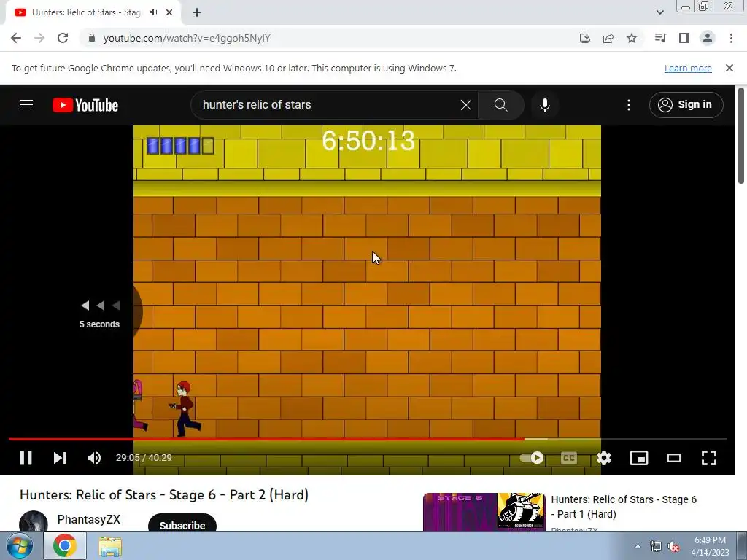Screen dimensions: 747x560
Task: Open Chrome profile avatar
Action: pos(708,38)
